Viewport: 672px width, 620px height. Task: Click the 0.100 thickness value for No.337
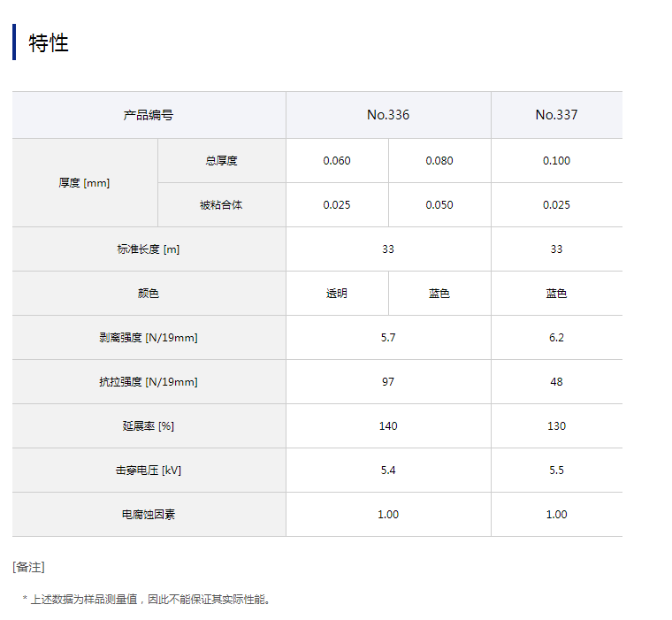tap(556, 161)
